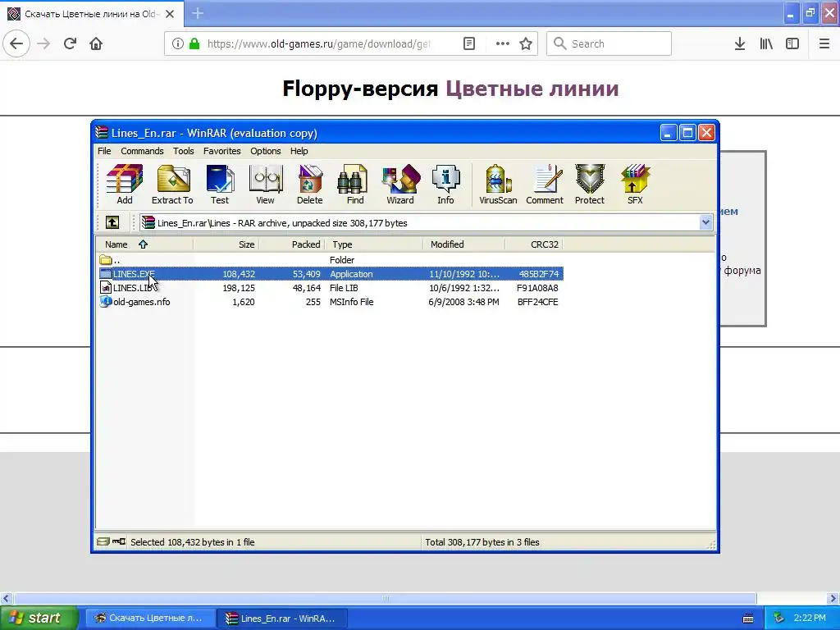Click the Цветные линии title link
Image resolution: width=840 pixels, height=630 pixels.
532,89
